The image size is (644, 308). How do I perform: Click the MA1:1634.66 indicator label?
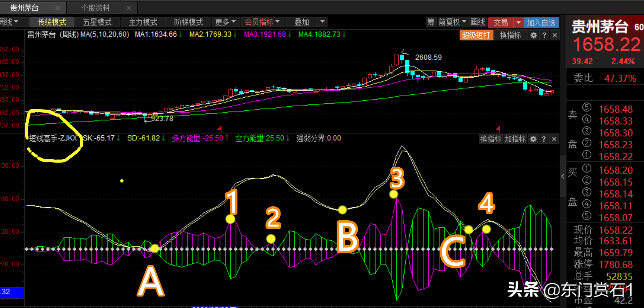156,34
